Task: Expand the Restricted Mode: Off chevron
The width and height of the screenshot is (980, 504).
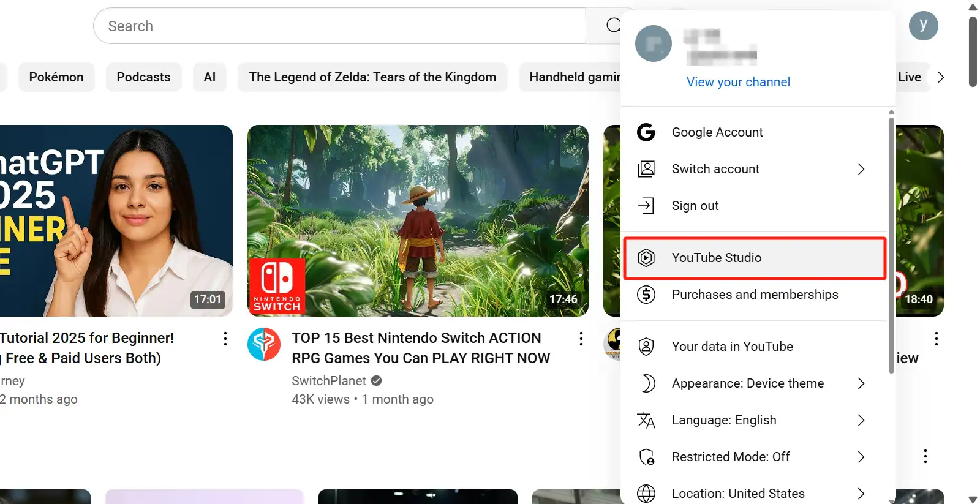Action: point(861,457)
